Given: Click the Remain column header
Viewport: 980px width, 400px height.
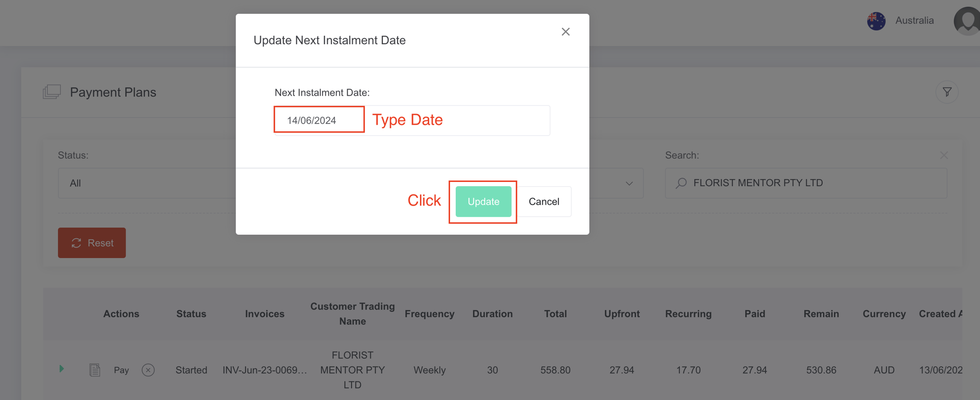Looking at the screenshot, I should 821,314.
